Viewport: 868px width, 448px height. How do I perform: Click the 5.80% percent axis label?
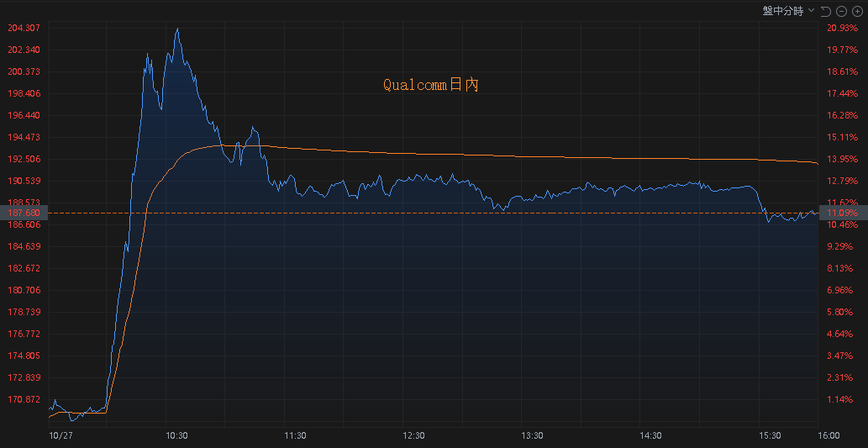(839, 312)
